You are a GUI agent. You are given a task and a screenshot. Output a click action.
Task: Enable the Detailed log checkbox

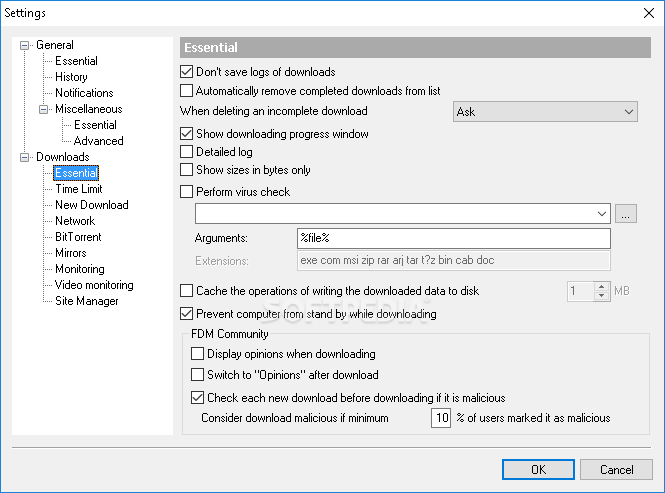186,152
